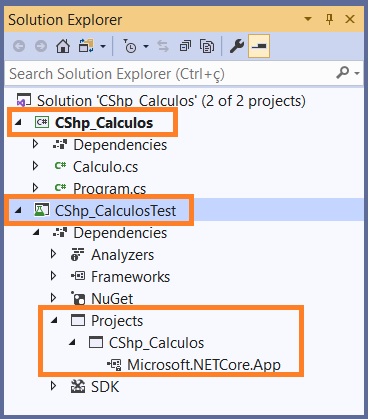Click the Home icon in toolbar

(x=63, y=46)
